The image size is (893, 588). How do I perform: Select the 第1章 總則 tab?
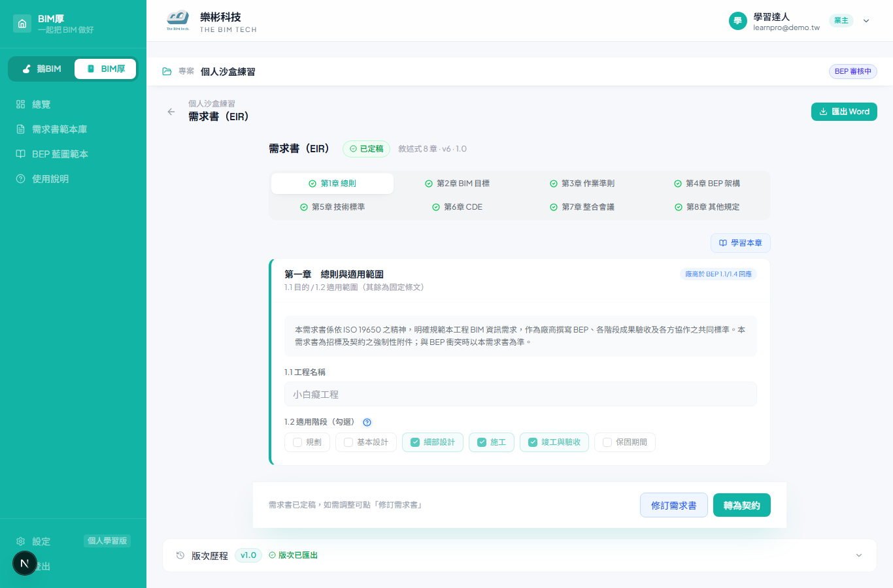pyautogui.click(x=332, y=184)
